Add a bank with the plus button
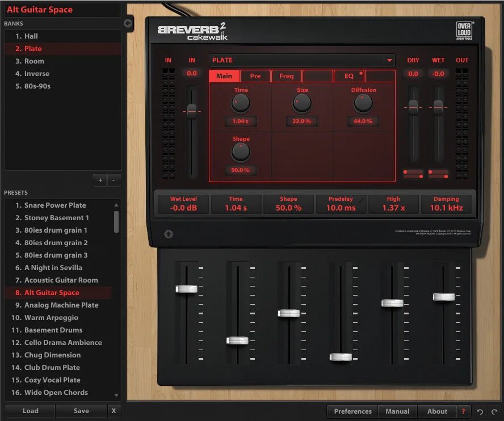 (x=100, y=180)
